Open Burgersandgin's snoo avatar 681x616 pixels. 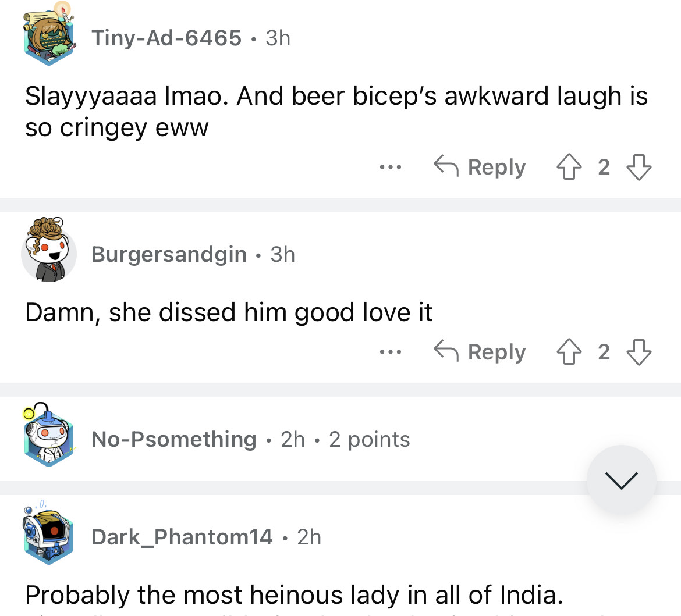tap(49, 251)
